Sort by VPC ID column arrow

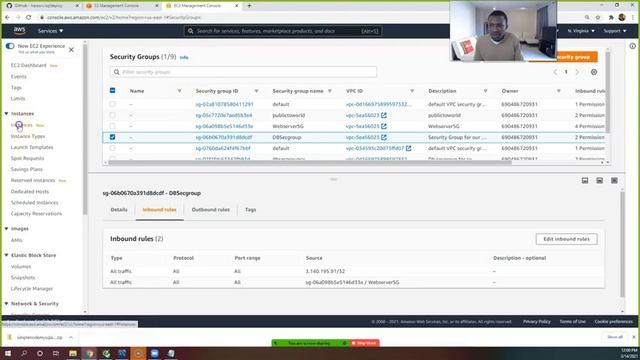[x=412, y=91]
